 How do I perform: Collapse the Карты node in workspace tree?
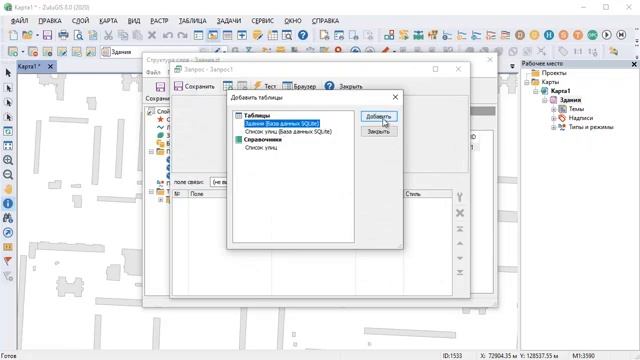(x=527, y=82)
